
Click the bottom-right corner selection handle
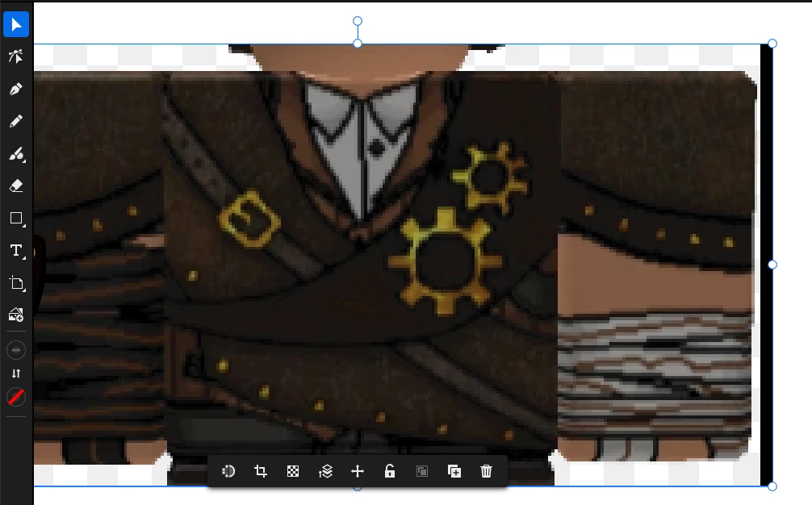(x=772, y=486)
